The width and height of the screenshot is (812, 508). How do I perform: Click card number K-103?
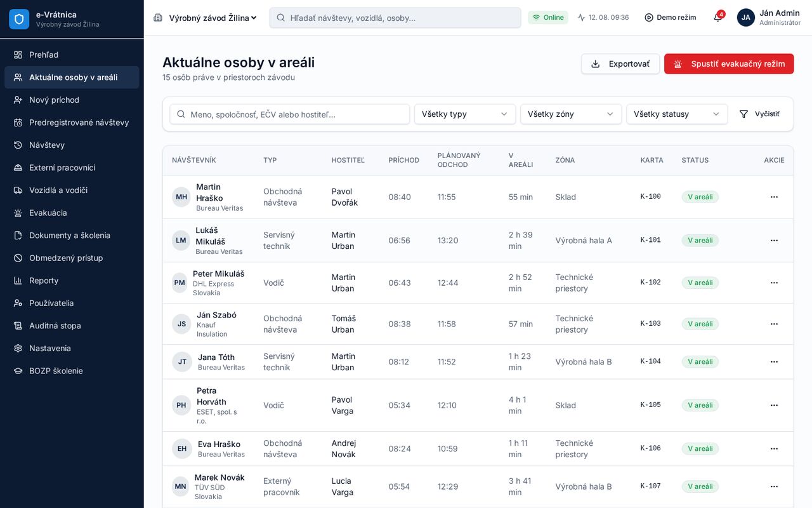click(x=651, y=324)
